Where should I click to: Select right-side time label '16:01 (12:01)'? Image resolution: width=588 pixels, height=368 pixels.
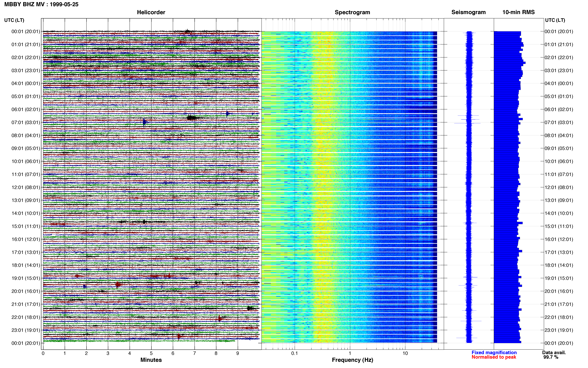pyautogui.click(x=559, y=239)
